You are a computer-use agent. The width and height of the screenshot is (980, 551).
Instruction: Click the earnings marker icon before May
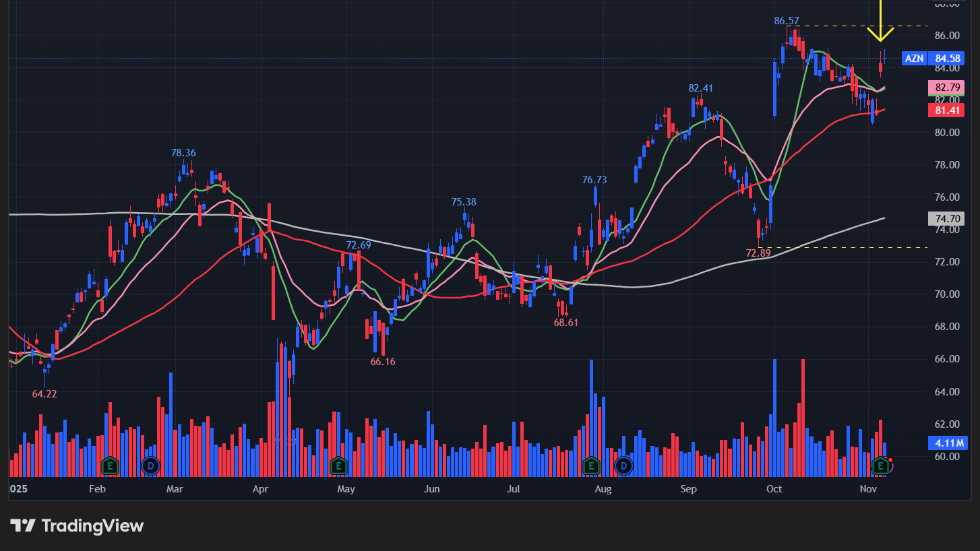[338, 465]
